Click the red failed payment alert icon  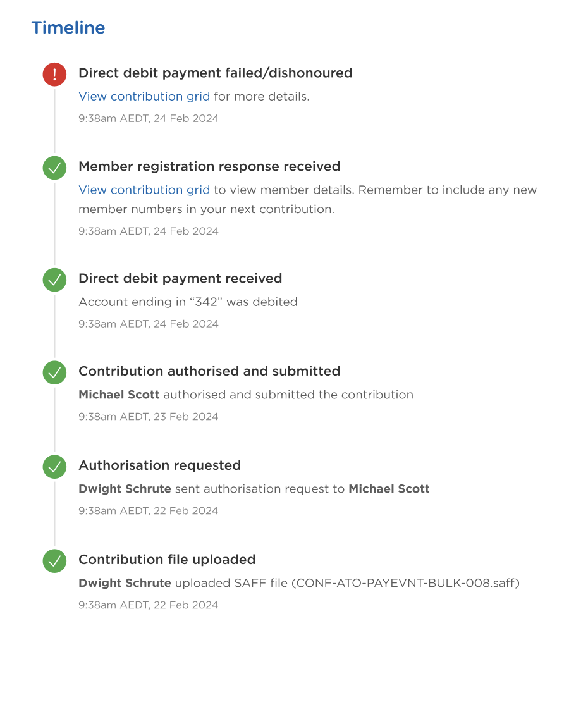click(54, 75)
